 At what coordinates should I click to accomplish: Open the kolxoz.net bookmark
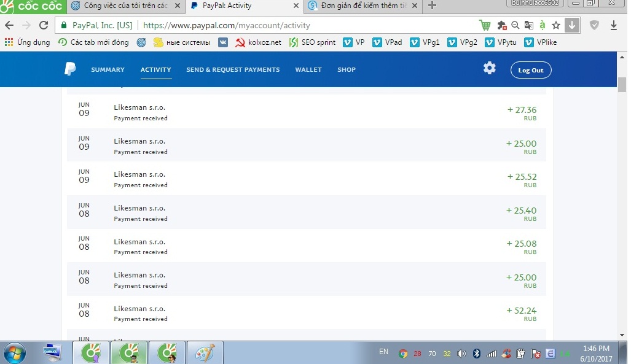coord(258,42)
